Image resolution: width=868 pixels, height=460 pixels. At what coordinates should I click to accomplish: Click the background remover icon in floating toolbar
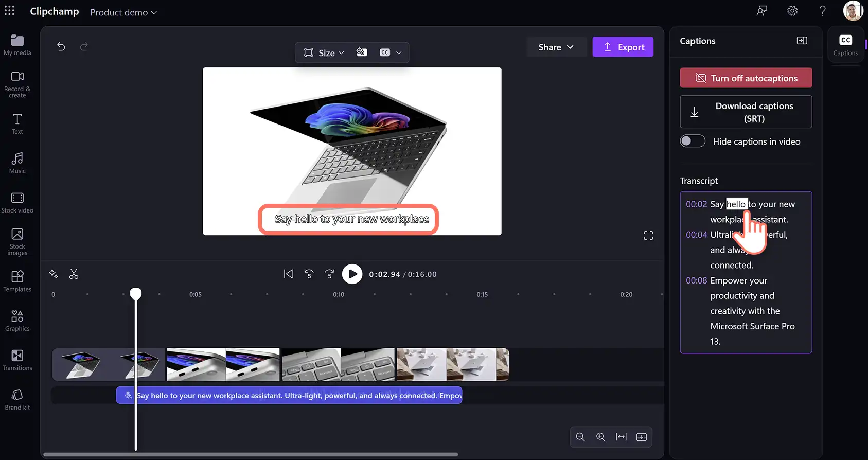point(362,52)
